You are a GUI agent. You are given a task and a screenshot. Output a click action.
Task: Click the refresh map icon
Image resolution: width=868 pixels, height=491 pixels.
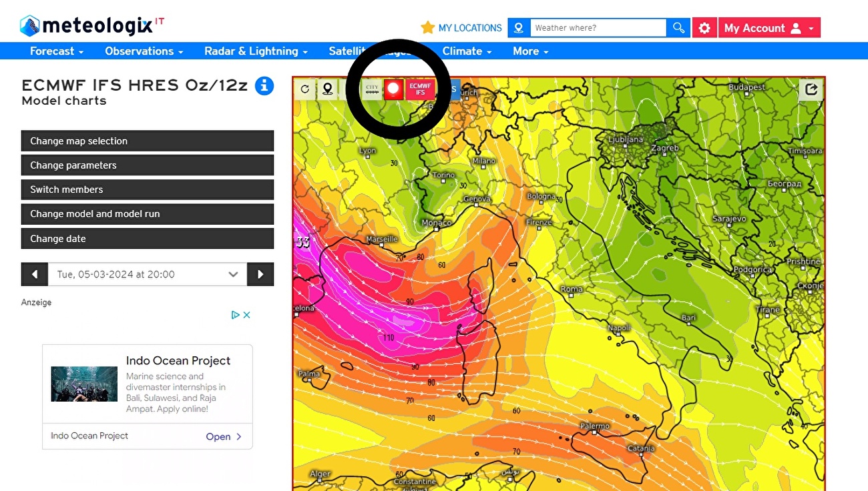click(x=305, y=89)
